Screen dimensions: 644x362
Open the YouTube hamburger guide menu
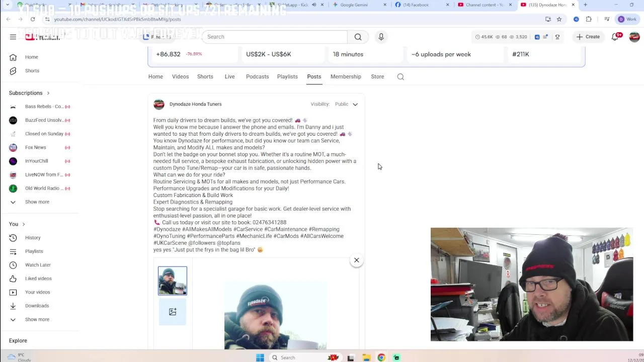point(13,37)
